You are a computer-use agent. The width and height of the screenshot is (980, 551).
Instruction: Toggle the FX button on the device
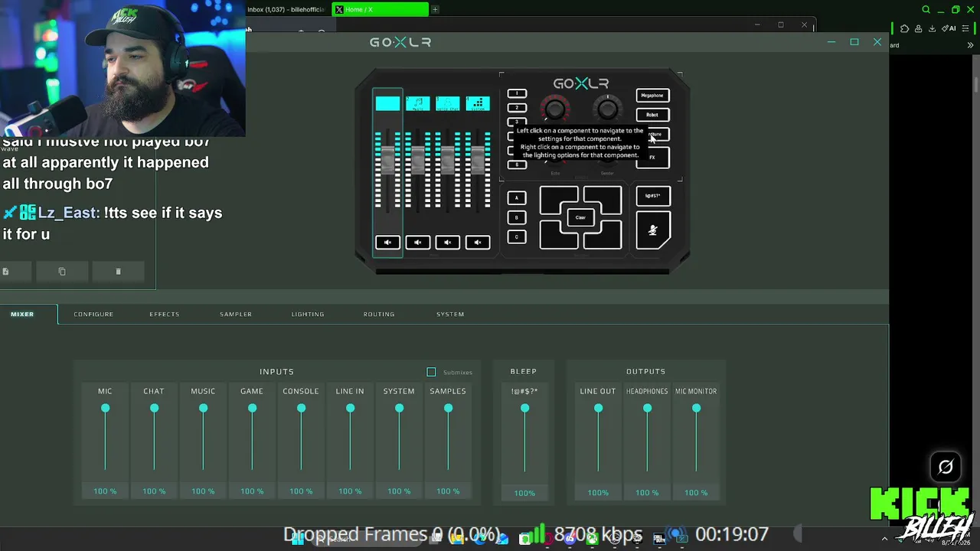652,158
